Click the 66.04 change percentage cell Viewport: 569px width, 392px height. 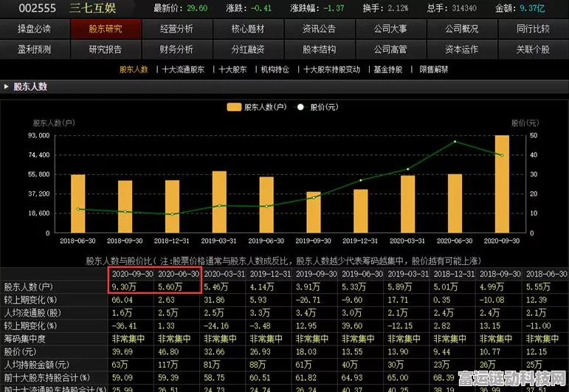(x=123, y=300)
